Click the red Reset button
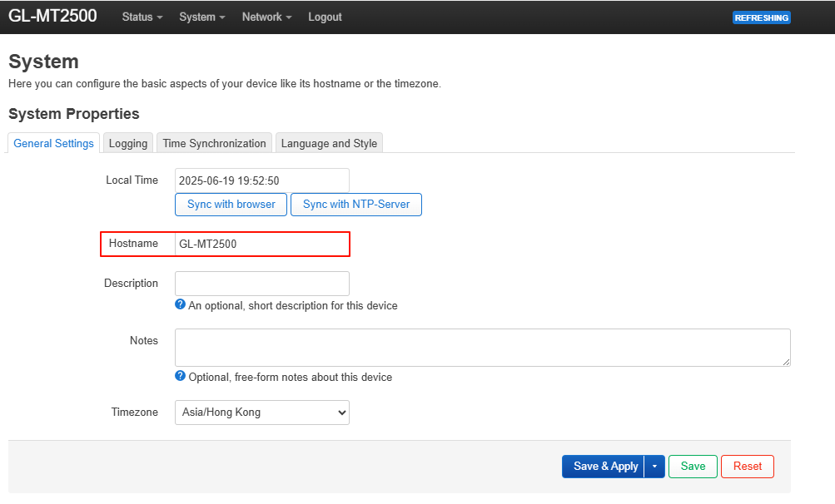Viewport: 835px width, 504px height. pos(747,467)
